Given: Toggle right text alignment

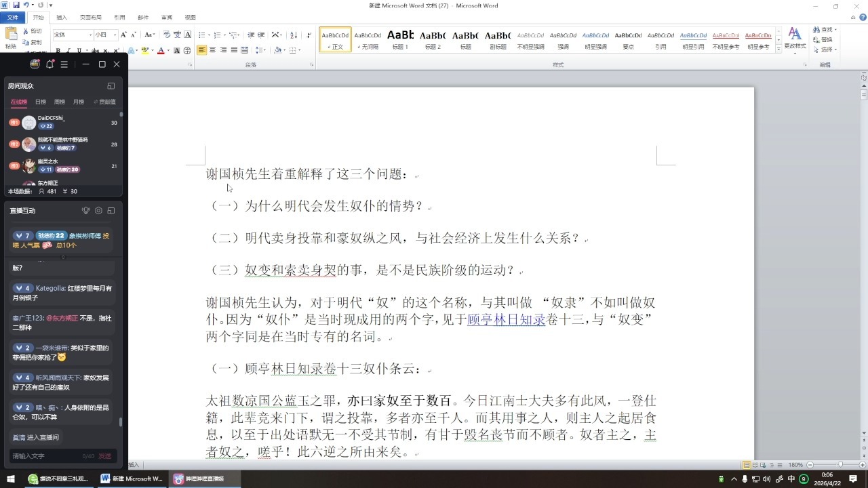Looking at the screenshot, I should tap(223, 50).
